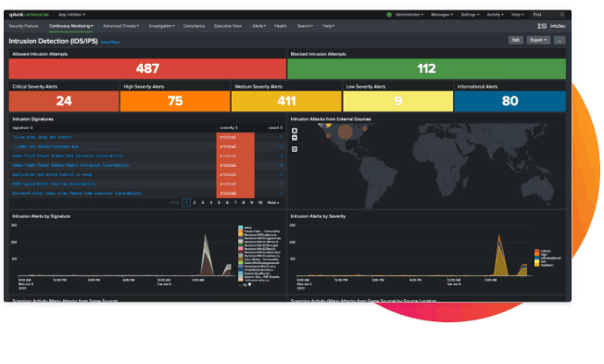This screenshot has height=364, width=604.
Task: Click the Show Filters link
Action: (110, 42)
